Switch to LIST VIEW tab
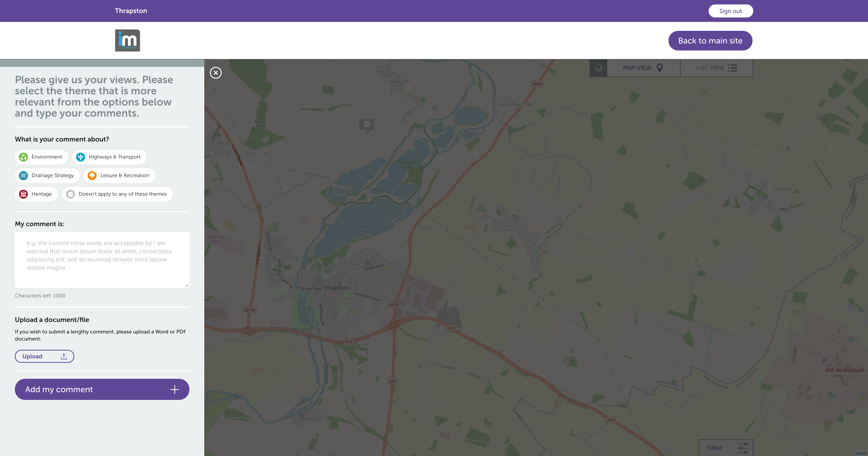This screenshot has width=868, height=456. click(x=717, y=68)
